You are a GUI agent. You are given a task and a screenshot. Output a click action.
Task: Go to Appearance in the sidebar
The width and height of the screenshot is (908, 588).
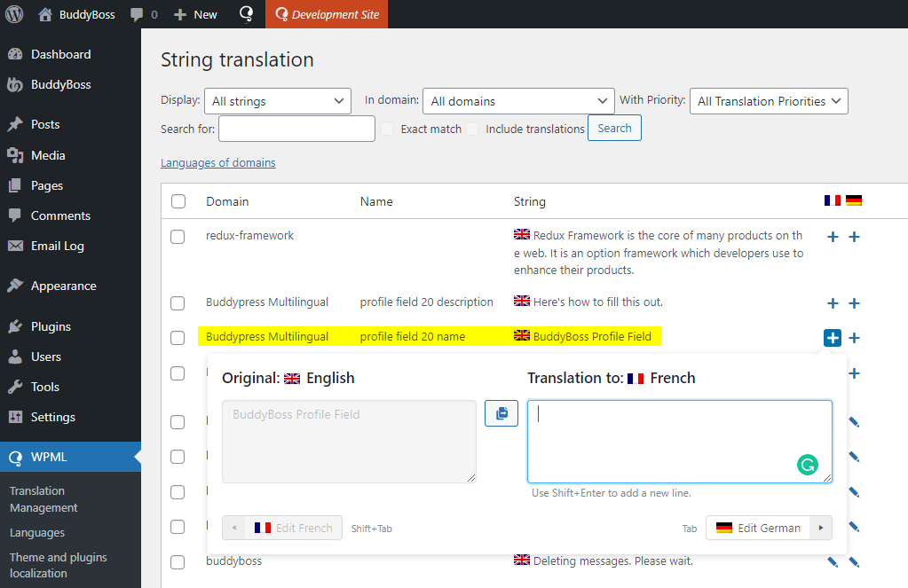coord(63,286)
